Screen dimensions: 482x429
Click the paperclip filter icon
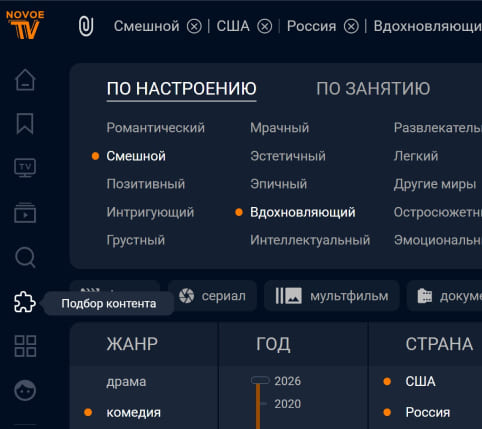(86, 26)
